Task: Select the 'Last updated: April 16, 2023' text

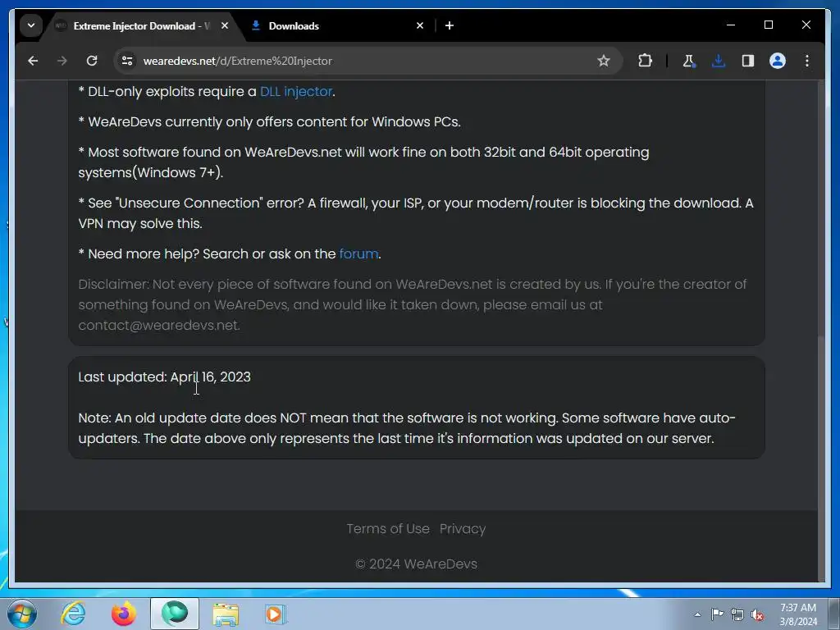Action: [x=164, y=377]
